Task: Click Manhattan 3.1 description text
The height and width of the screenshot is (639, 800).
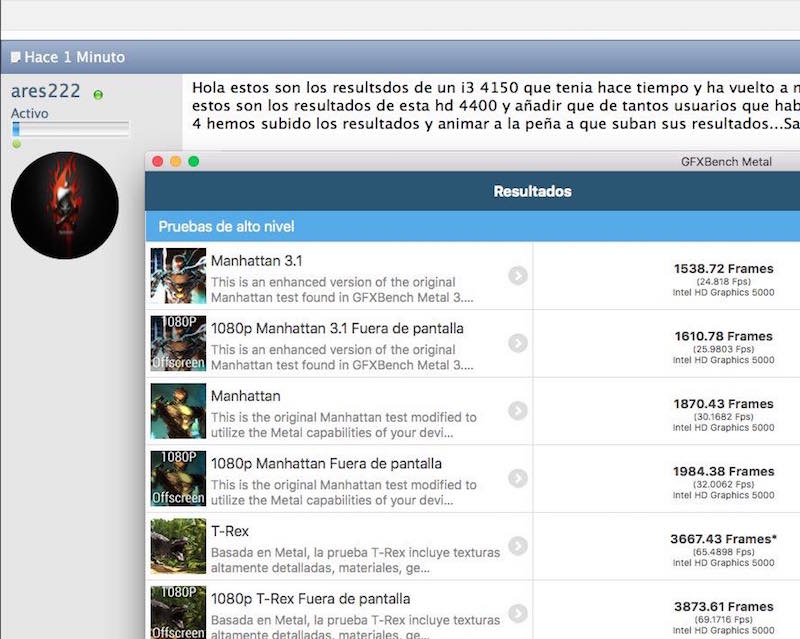Action: (342, 290)
